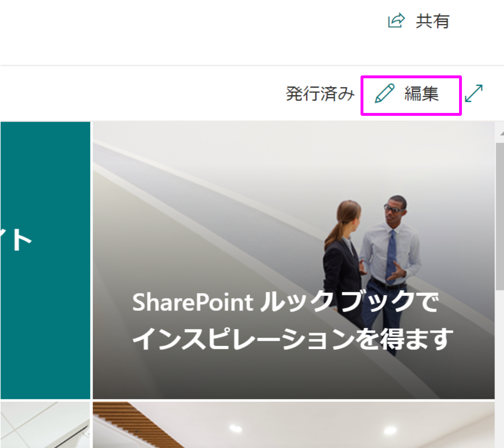
Task: Expand page with diagonal arrows icon
Action: tap(474, 93)
